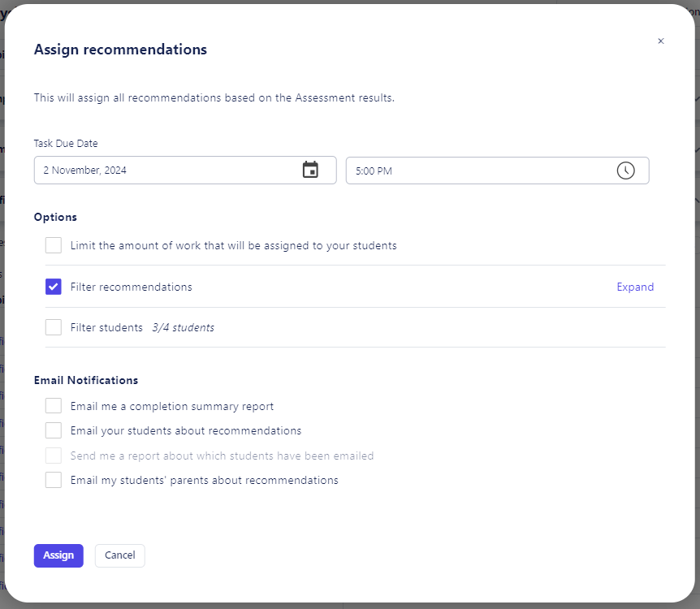Check Email your students about recommendations

pyautogui.click(x=54, y=430)
